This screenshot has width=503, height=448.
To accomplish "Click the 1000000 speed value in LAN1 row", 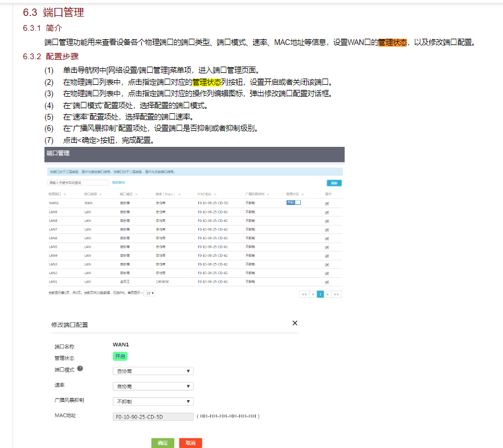I will 162,282.
